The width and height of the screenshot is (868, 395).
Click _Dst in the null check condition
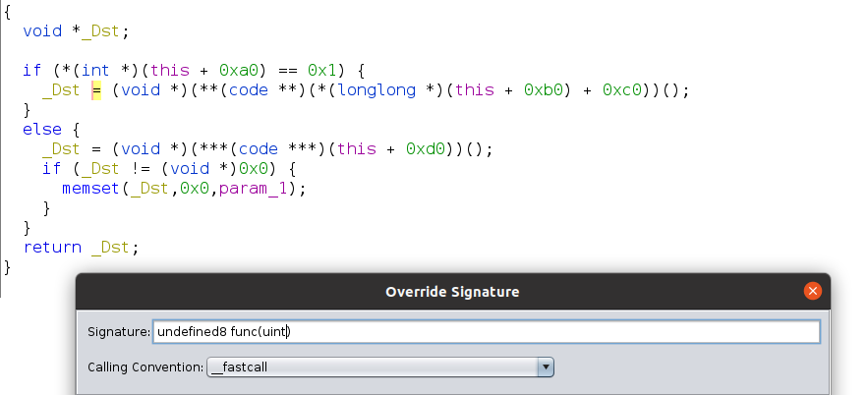[x=100, y=169]
